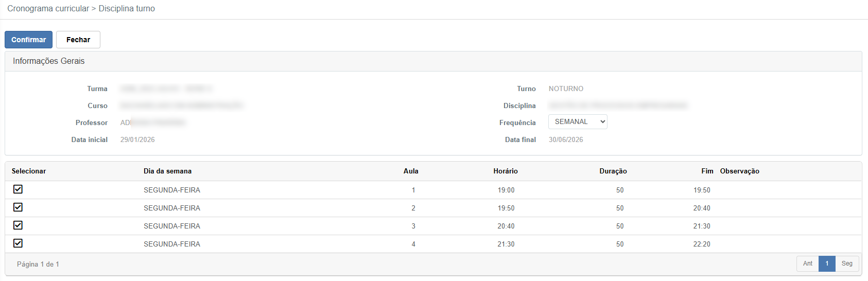
Task: Click the Informações Gerais panel header
Action: [49, 61]
